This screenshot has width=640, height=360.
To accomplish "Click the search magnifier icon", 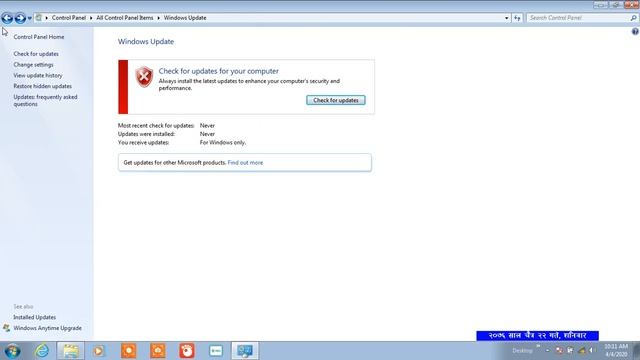I will tap(633, 18).
